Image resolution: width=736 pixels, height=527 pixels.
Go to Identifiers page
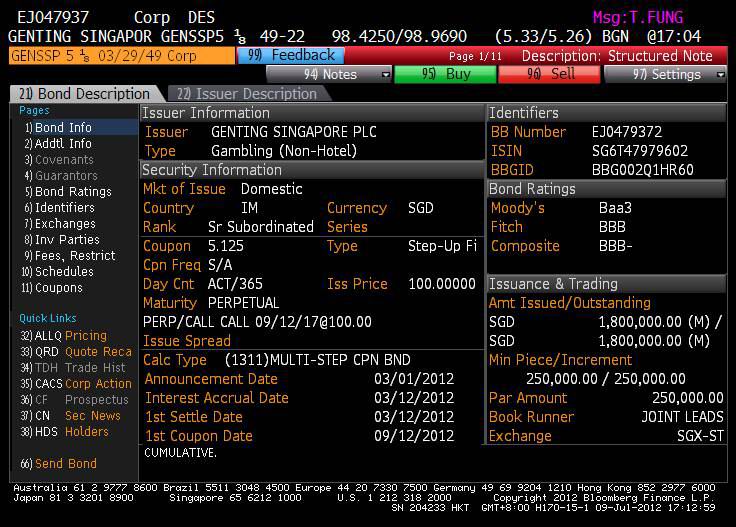60,207
